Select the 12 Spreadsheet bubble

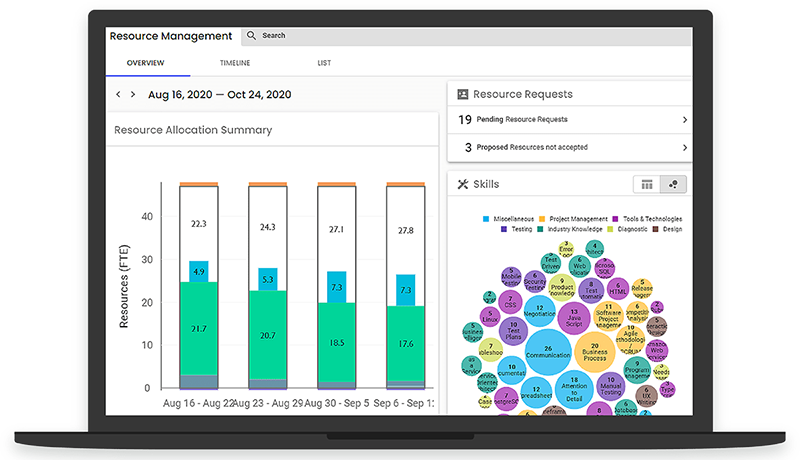click(536, 392)
